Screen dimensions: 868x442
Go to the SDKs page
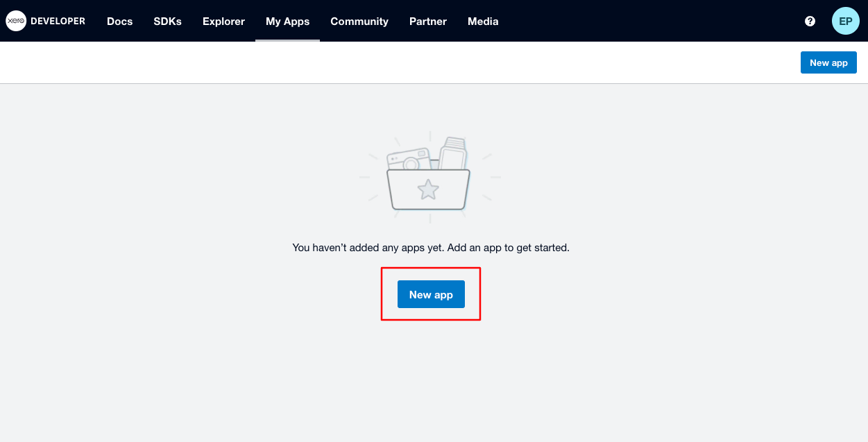tap(167, 21)
